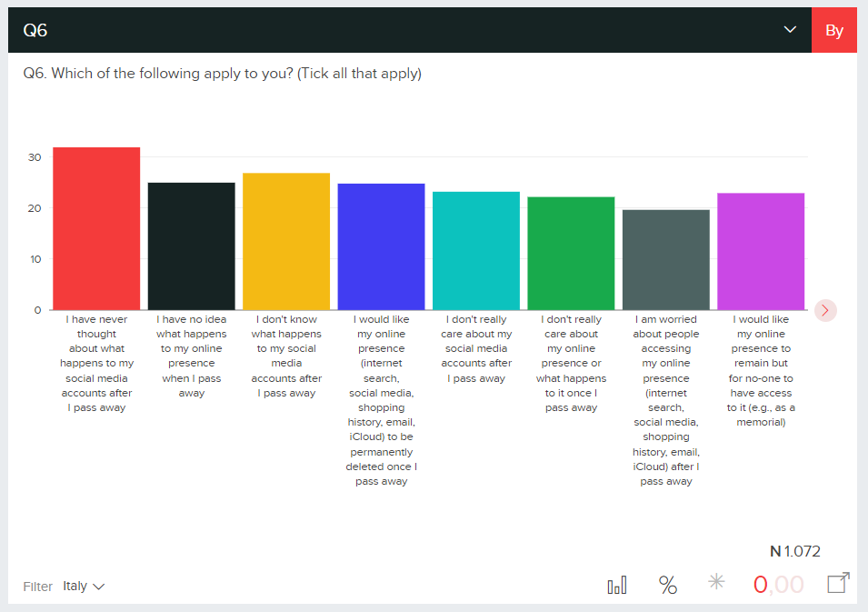Select the yellow 'I don't know' bar
Image resolution: width=868 pixels, height=612 pixels.
tap(286, 241)
